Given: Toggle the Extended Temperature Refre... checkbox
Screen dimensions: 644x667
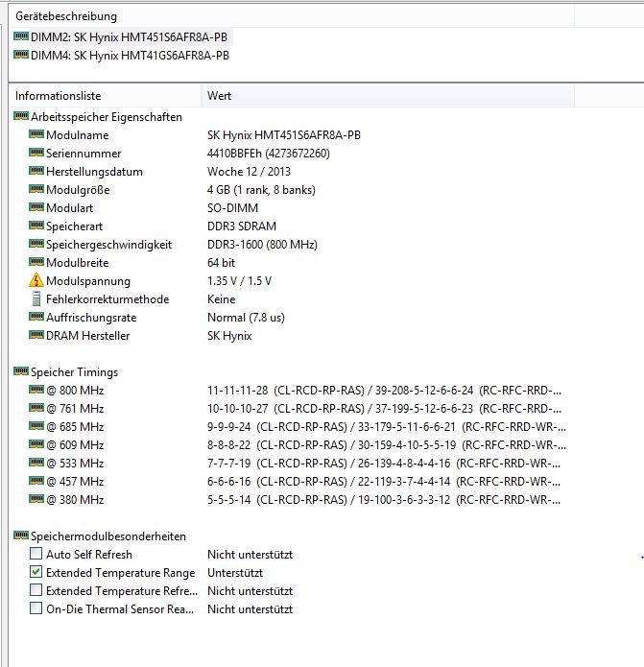Looking at the screenshot, I should click(36, 590).
